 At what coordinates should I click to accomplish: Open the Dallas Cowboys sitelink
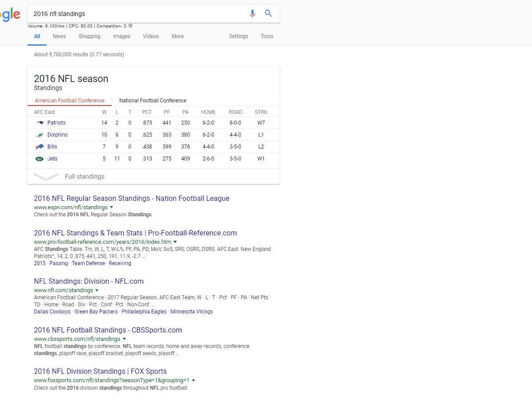pyautogui.click(x=52, y=312)
